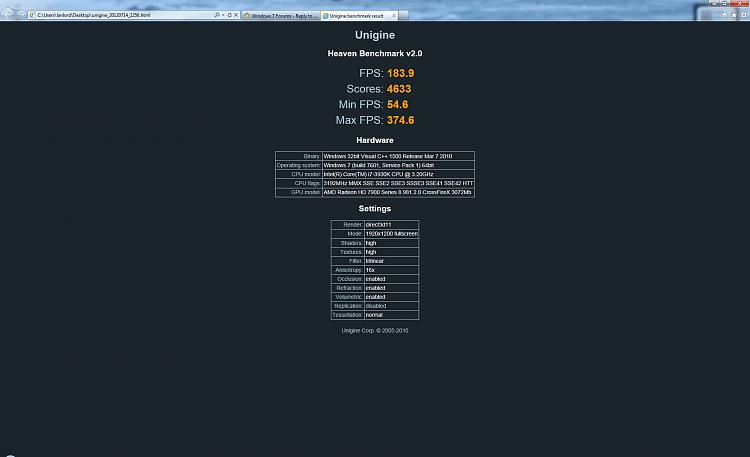Click the GPU model value AMD Radeon HD 7900 Series
This screenshot has width=750, height=457.
tap(398, 192)
